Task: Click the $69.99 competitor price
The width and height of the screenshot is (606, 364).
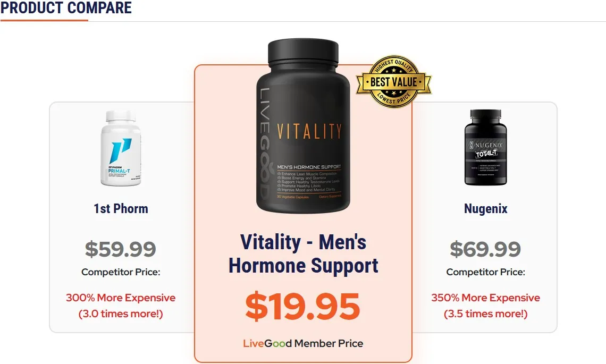Action: [485, 249]
